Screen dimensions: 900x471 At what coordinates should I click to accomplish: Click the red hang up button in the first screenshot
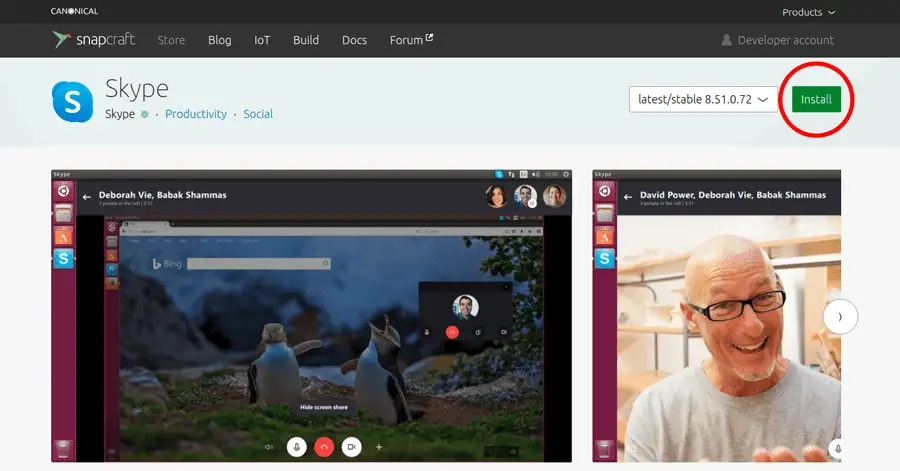324,447
